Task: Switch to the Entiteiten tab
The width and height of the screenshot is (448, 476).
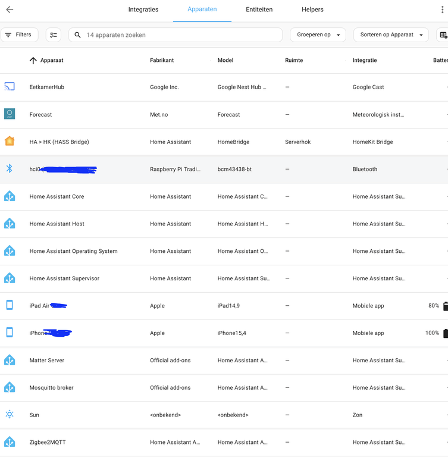Action: click(x=259, y=10)
